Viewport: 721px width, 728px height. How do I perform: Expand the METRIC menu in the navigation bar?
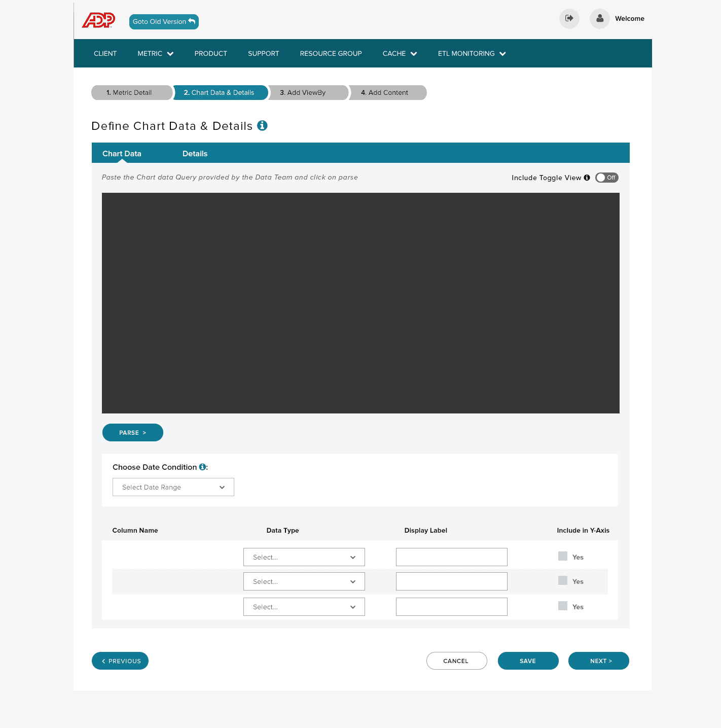click(155, 53)
